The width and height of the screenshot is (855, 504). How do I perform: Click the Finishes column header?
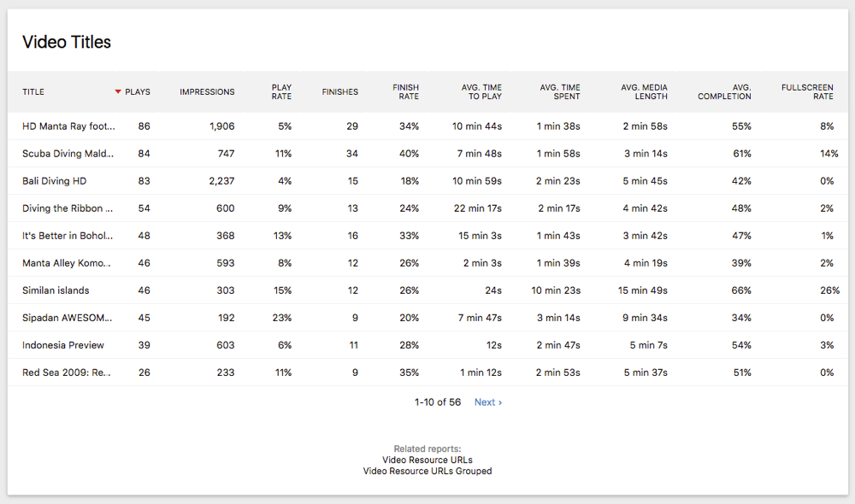coord(339,92)
